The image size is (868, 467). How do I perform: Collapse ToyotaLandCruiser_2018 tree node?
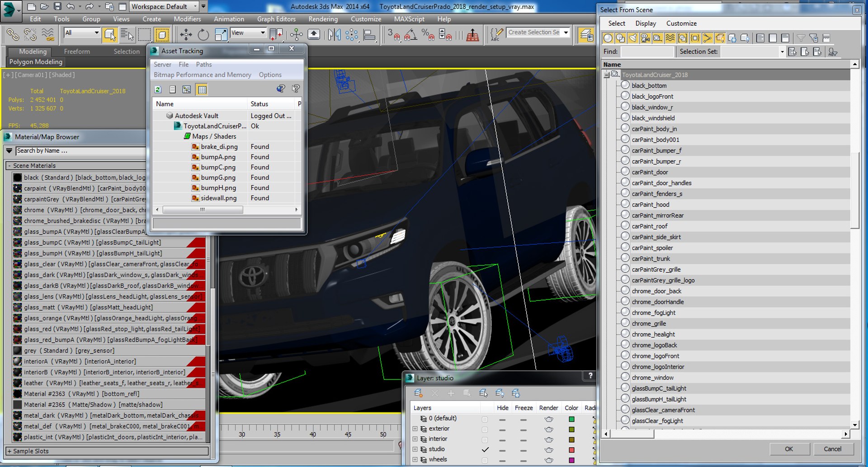click(606, 75)
